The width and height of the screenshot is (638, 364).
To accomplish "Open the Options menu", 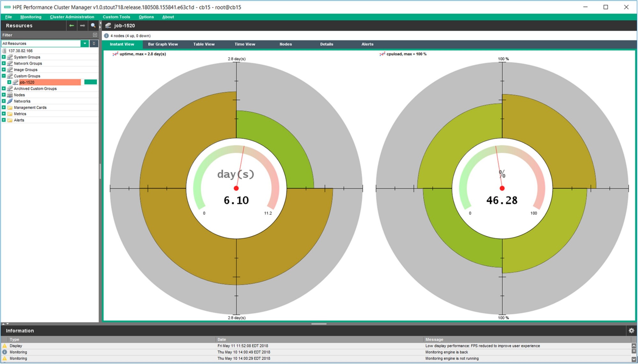I will (146, 17).
